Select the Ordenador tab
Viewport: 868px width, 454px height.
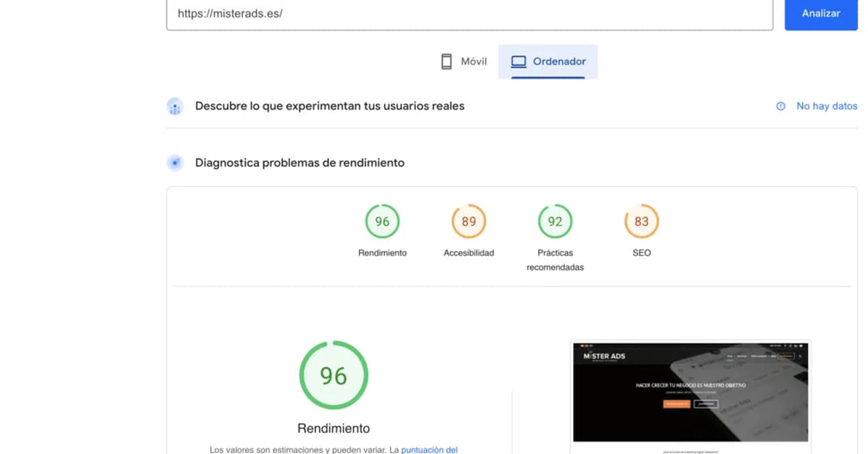click(x=548, y=61)
